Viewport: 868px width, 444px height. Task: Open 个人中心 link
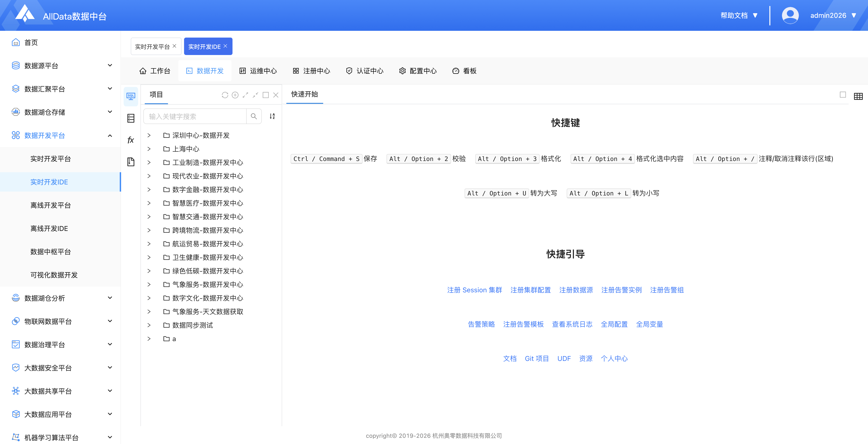click(x=614, y=359)
